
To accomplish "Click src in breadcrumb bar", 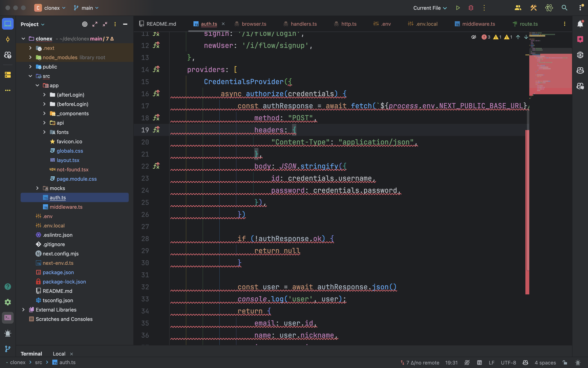I will click(38, 362).
